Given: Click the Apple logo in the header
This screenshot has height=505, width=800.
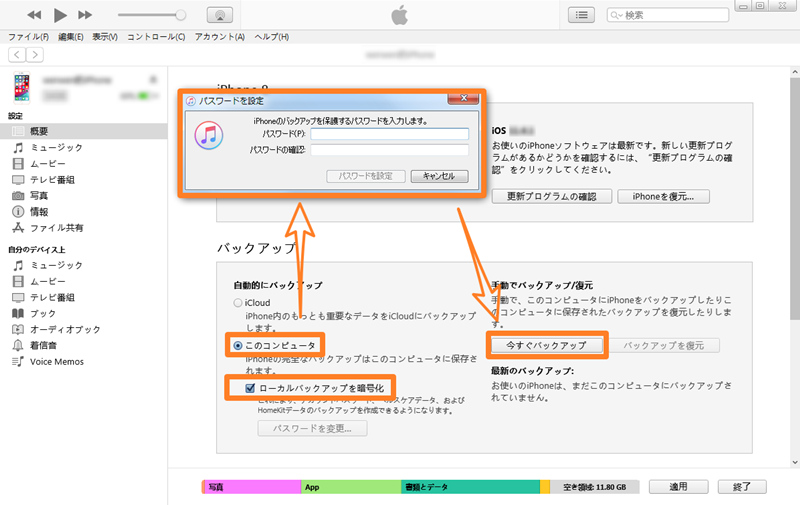Looking at the screenshot, I should [399, 15].
